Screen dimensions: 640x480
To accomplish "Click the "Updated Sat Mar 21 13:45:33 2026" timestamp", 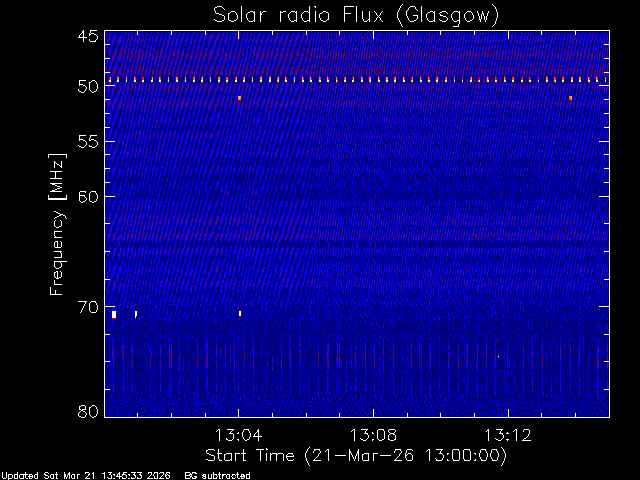I will (86, 476).
